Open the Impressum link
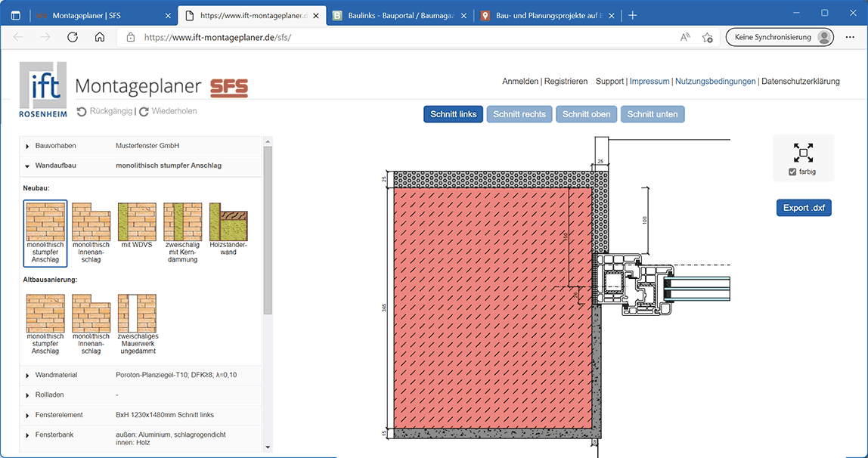 649,82
